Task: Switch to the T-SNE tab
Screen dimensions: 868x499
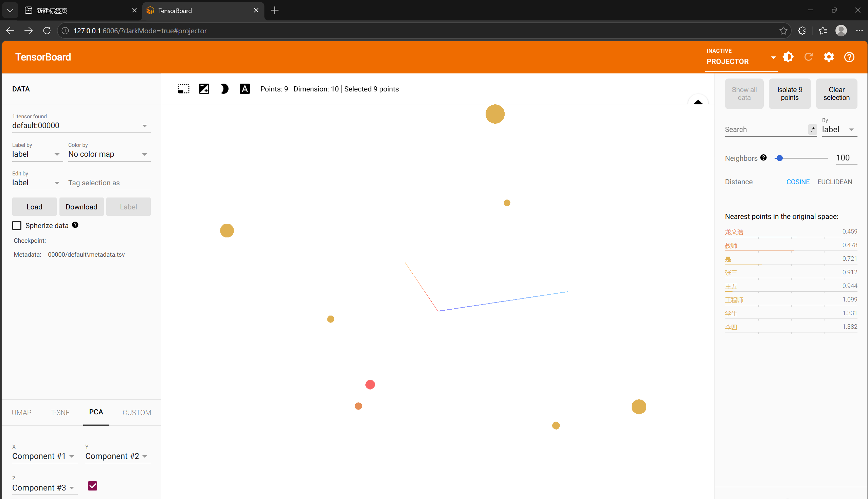Action: pos(60,413)
